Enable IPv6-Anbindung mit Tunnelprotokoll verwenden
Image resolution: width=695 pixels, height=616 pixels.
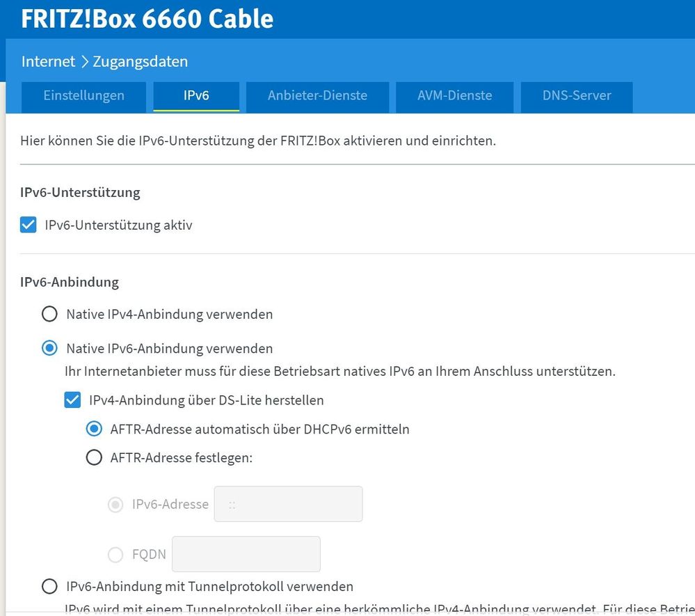tap(49, 586)
